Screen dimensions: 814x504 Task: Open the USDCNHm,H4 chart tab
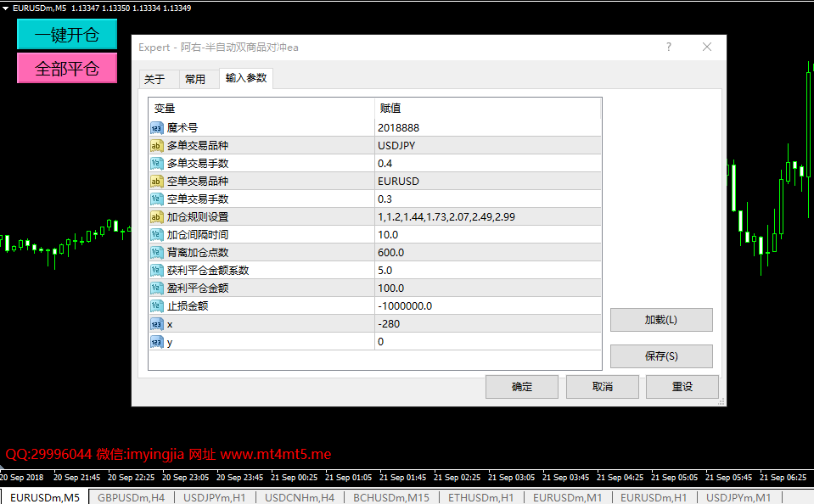point(300,497)
